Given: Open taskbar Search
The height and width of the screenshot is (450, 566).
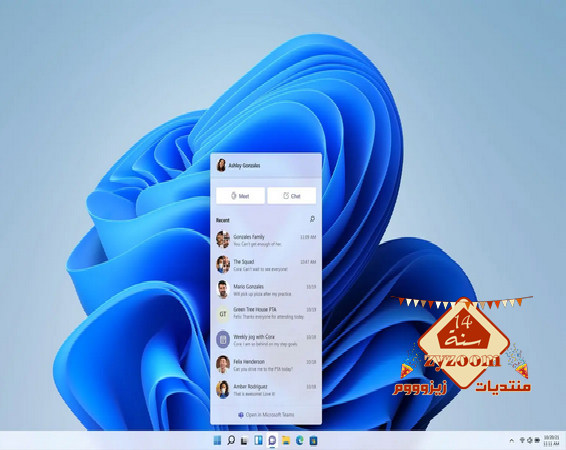Looking at the screenshot, I should point(231,440).
